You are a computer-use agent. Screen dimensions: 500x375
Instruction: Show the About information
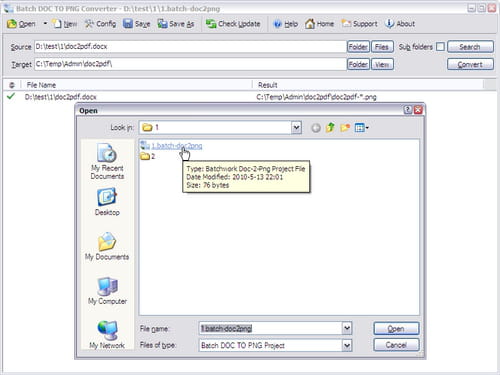click(x=400, y=24)
